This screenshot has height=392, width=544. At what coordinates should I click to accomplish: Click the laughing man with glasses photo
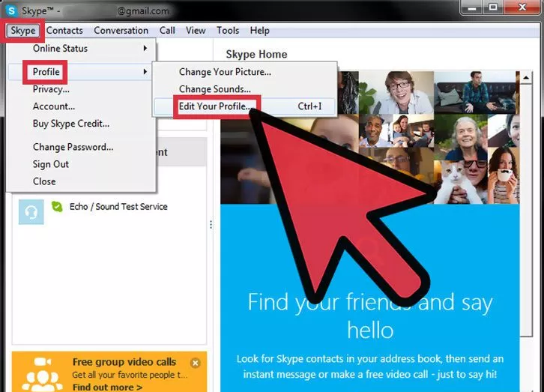pyautogui.click(x=396, y=92)
